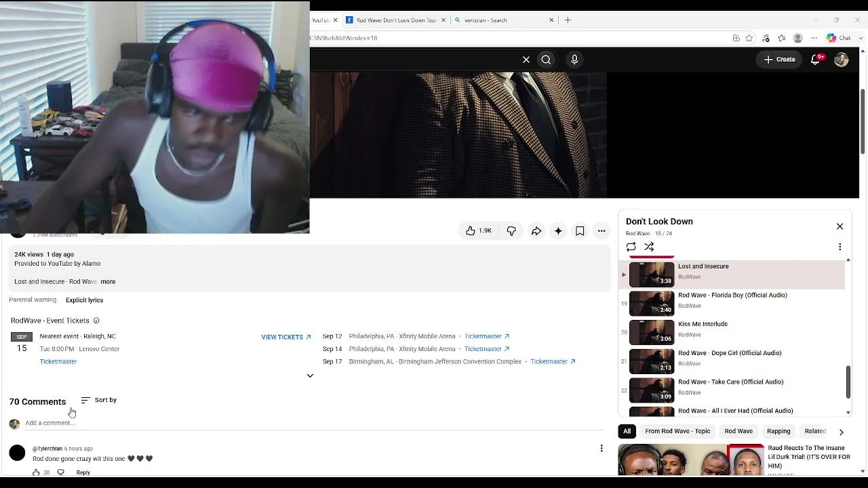Image resolution: width=868 pixels, height=488 pixels.
Task: Select the Lost and Insecure playlist entry
Action: tap(733, 274)
